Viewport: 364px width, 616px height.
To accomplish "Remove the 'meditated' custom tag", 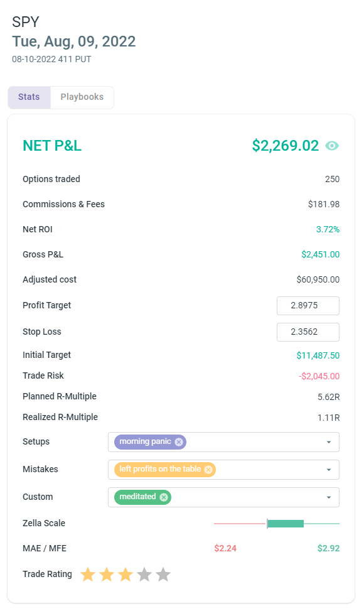I will pos(164,497).
